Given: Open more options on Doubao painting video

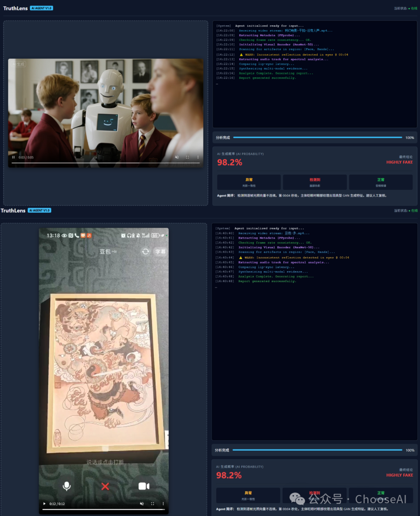Looking at the screenshot, I should pos(163,504).
